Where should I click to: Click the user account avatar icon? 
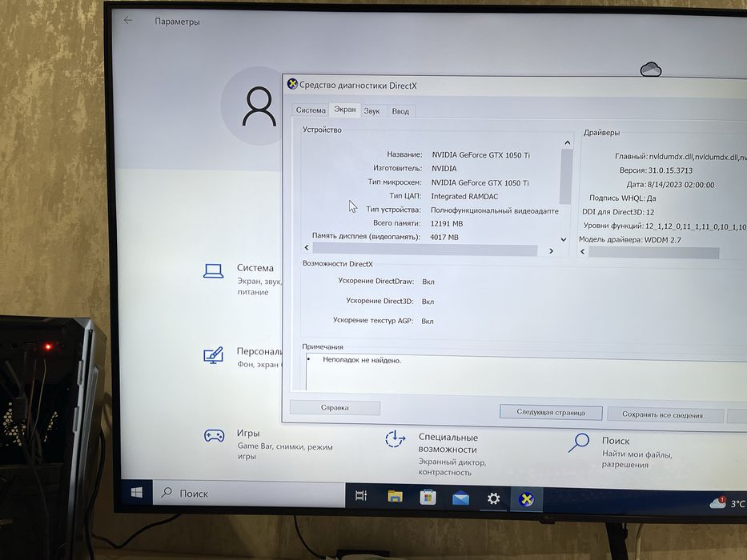pyautogui.click(x=259, y=106)
